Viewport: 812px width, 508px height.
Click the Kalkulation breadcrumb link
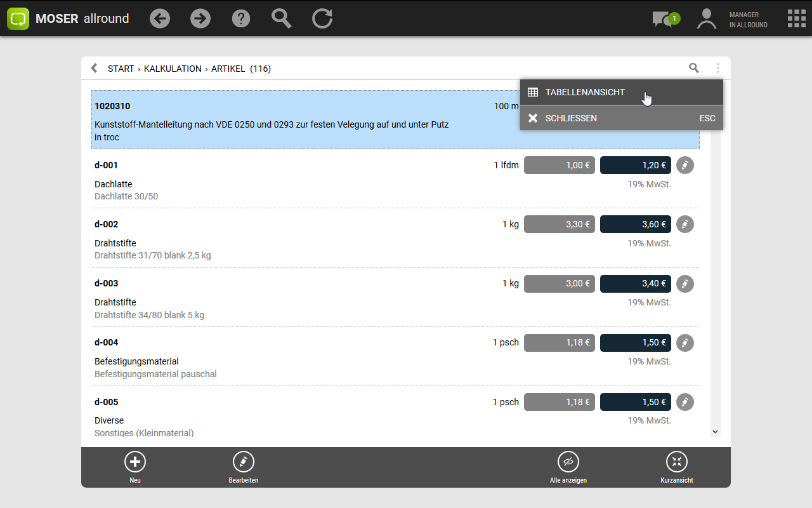pos(173,69)
